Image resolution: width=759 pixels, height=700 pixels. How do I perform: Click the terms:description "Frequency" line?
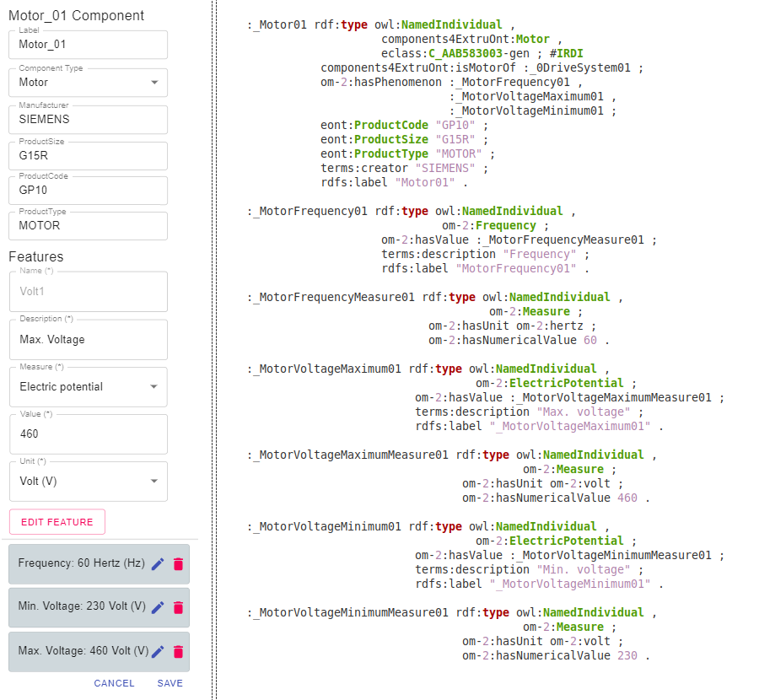click(485, 254)
